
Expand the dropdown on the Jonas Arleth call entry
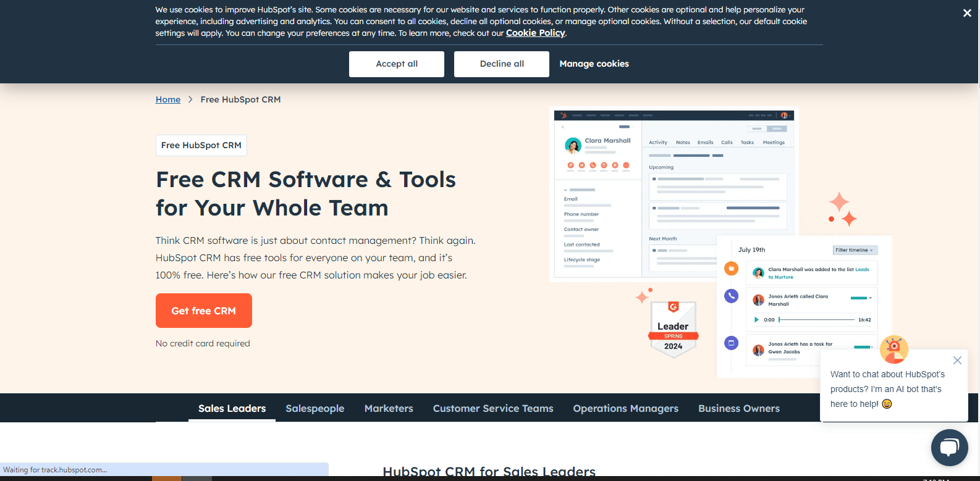tap(870, 298)
